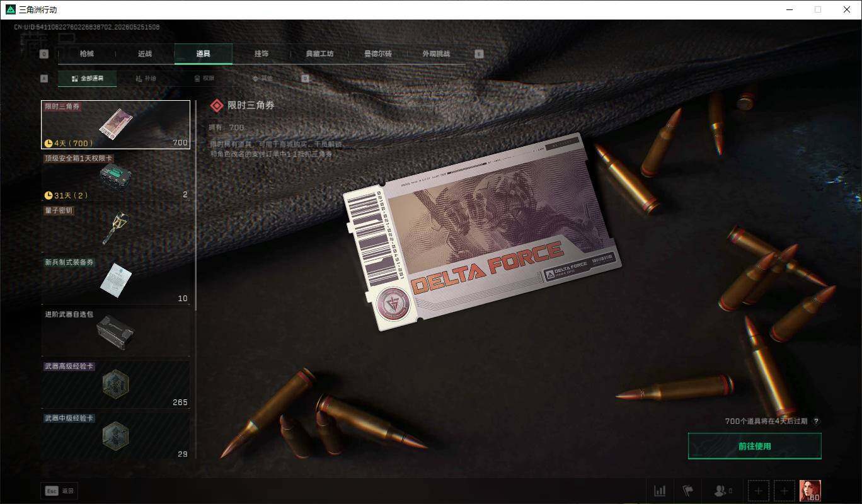Open the expiry help question mark
The image size is (862, 504).
point(817,421)
